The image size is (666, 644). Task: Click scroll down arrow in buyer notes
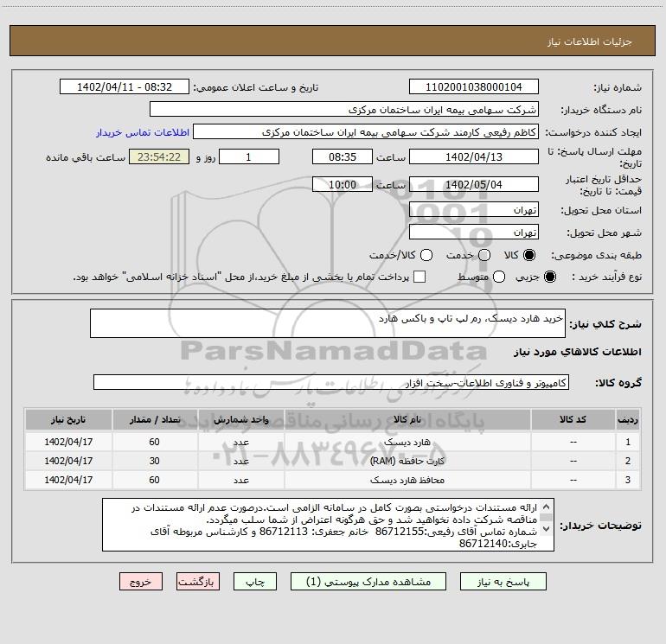[x=547, y=529]
